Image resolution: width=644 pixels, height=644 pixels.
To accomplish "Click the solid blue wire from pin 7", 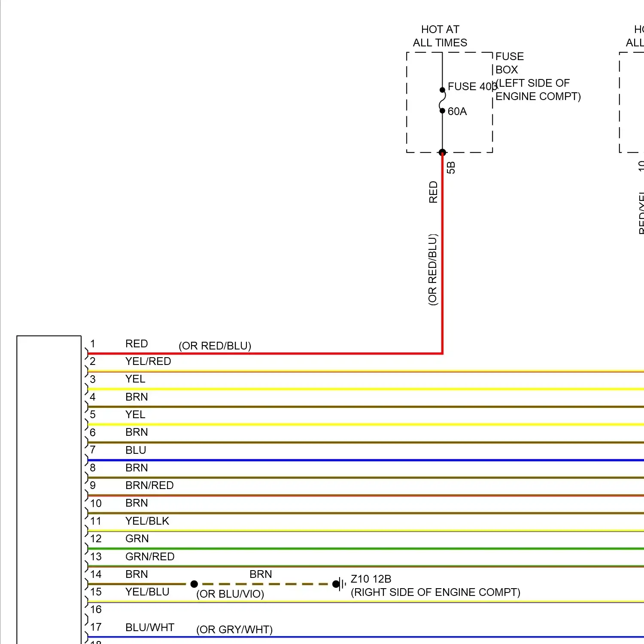I will coord(366,460).
